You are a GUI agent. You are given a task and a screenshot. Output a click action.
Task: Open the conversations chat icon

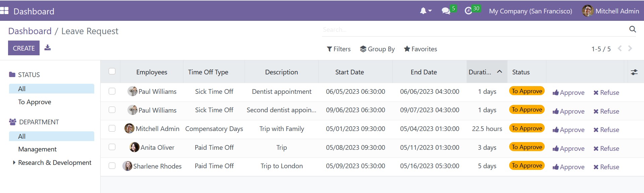(x=446, y=11)
